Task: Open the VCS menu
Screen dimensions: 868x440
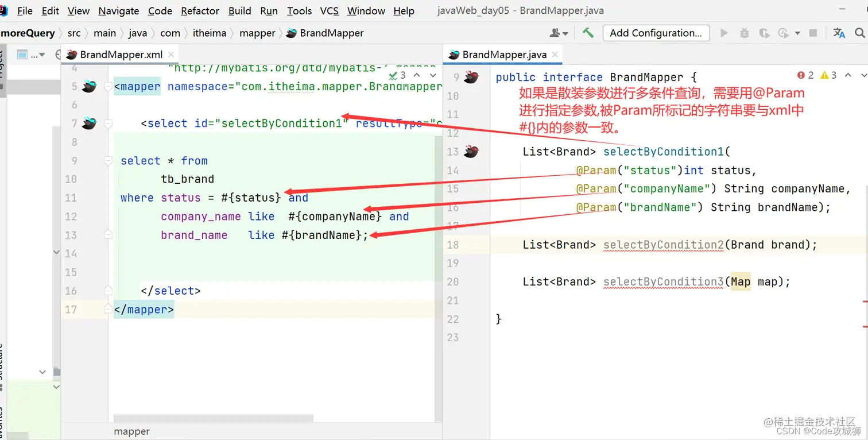Action: click(330, 11)
